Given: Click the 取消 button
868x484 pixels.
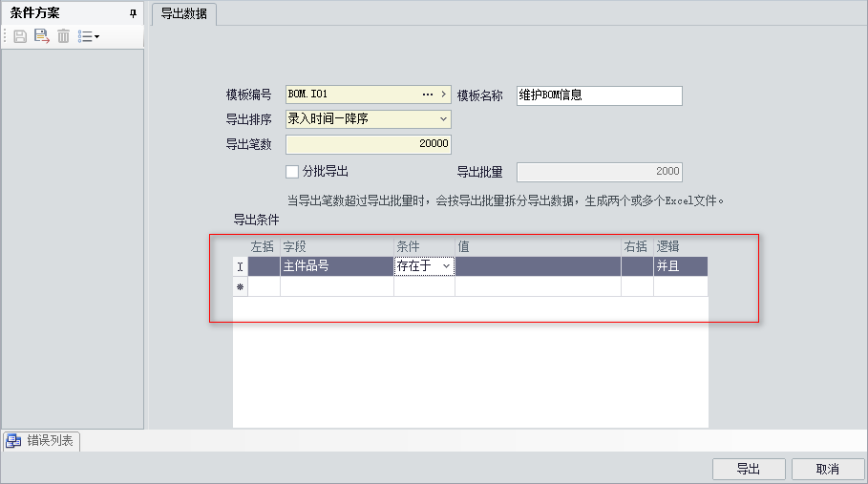Looking at the screenshot, I should (x=828, y=469).
